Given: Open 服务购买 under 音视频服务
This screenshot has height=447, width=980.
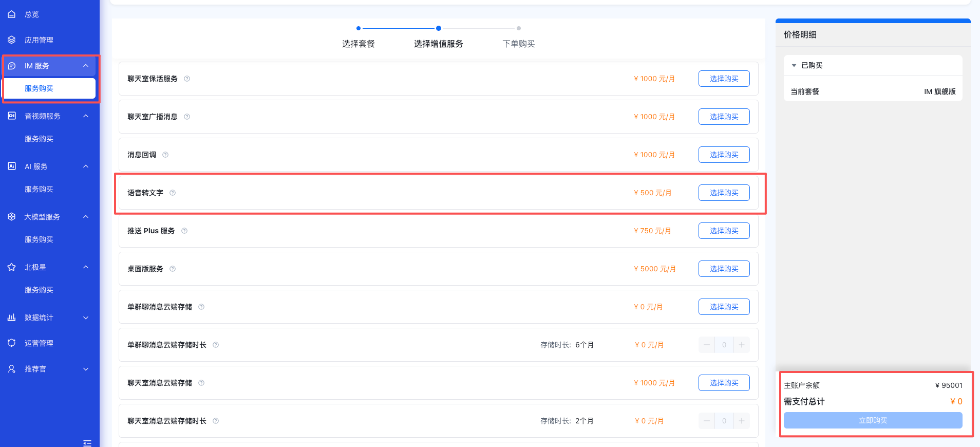Looking at the screenshot, I should coord(39,139).
